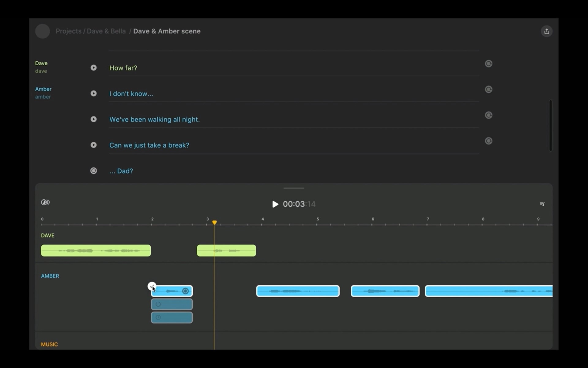Click regenerate icon inside Amber's selected clip

coord(185,291)
